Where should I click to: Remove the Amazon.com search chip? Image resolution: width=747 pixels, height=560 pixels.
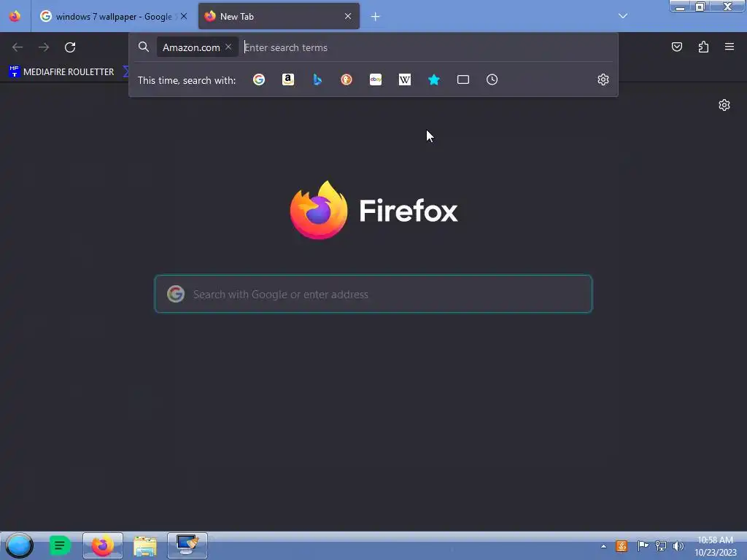tap(228, 47)
